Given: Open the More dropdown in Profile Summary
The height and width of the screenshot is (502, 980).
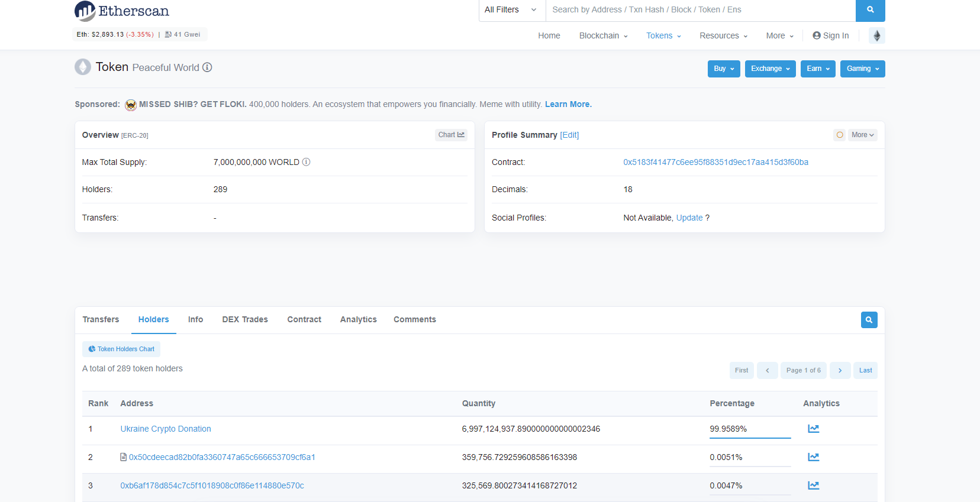Looking at the screenshot, I should (862, 135).
